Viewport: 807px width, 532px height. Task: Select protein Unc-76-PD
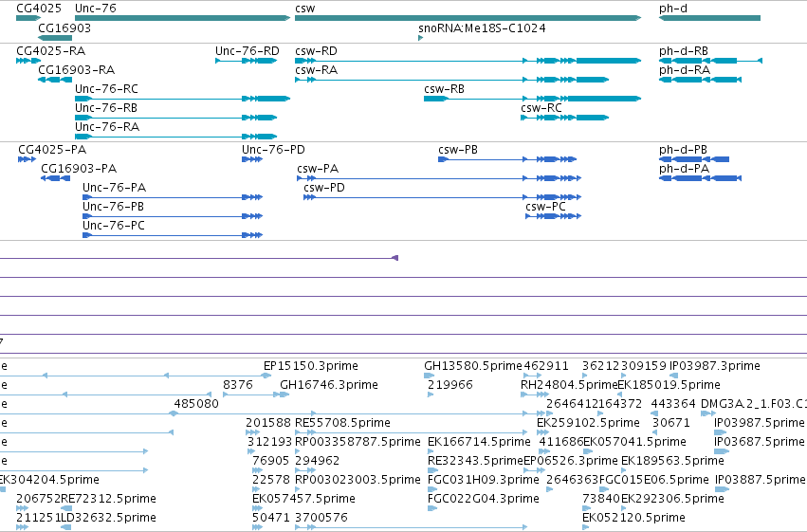[x=252, y=159]
